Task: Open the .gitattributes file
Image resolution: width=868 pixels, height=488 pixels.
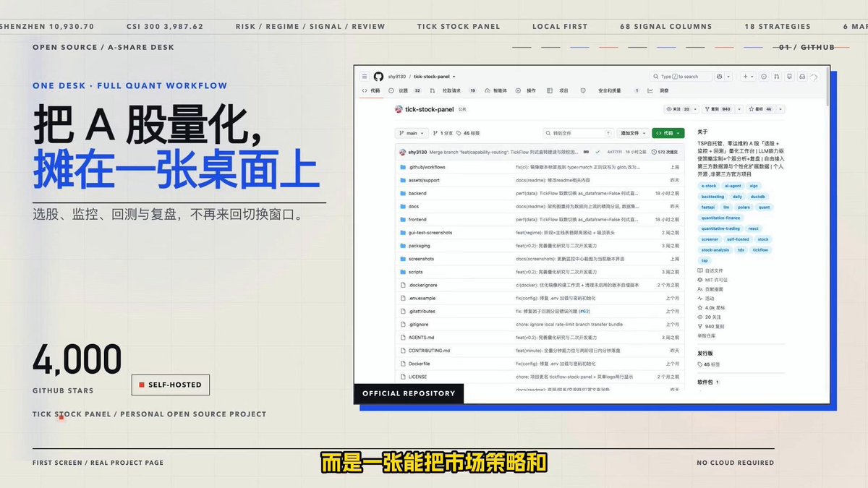Action: [x=422, y=311]
